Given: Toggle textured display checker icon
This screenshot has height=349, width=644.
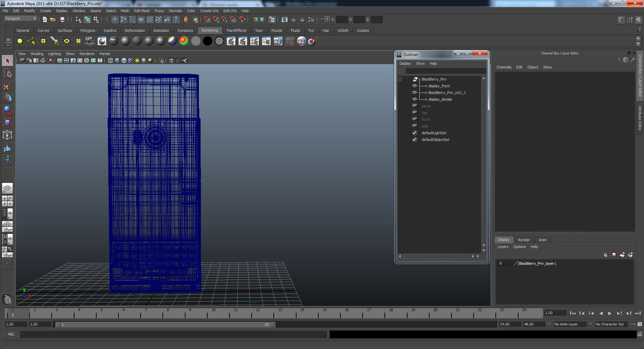Looking at the screenshot, I should pos(130,60).
